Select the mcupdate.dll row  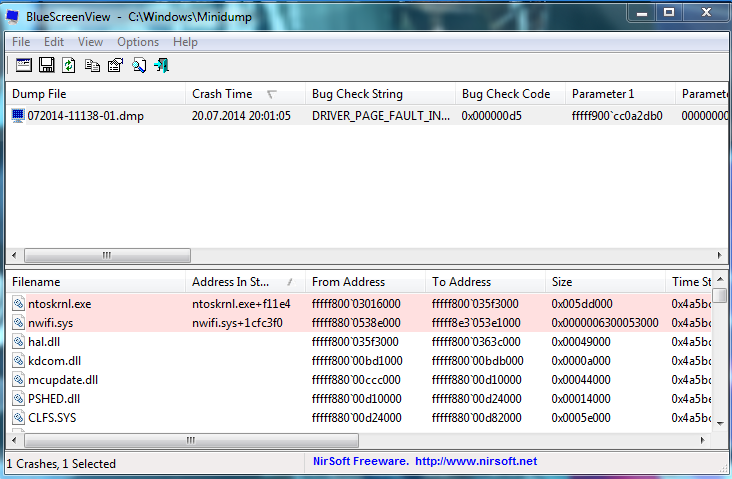click(x=359, y=380)
